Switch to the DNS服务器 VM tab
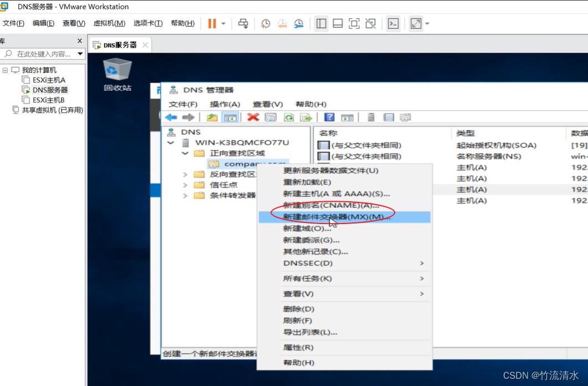Screen dimensions: 588x386 point(120,45)
